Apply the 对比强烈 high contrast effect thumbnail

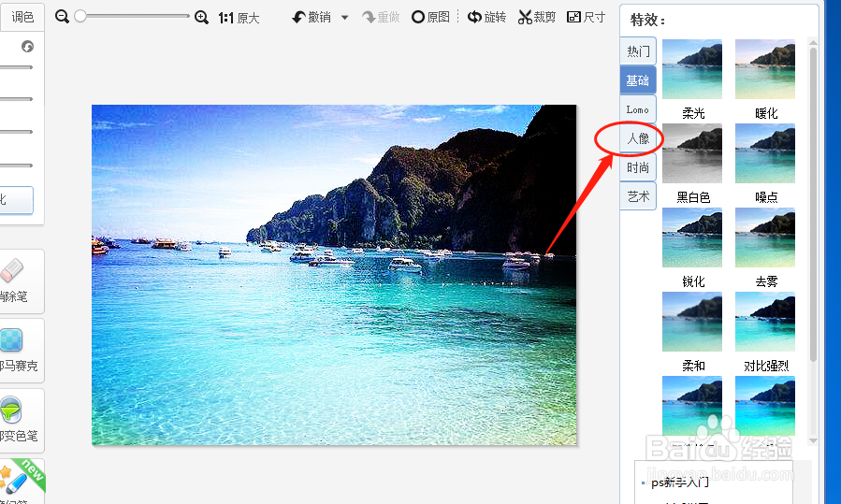(x=765, y=322)
